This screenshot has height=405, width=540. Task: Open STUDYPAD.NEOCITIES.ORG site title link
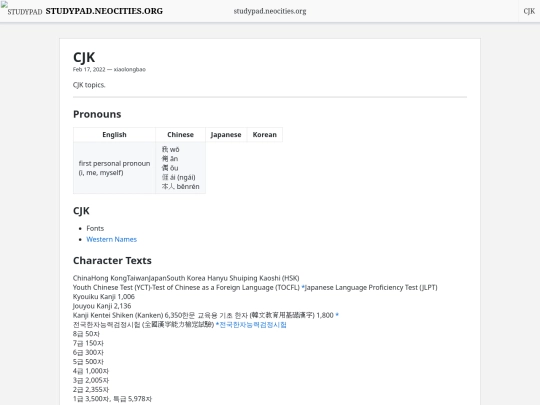tap(104, 11)
